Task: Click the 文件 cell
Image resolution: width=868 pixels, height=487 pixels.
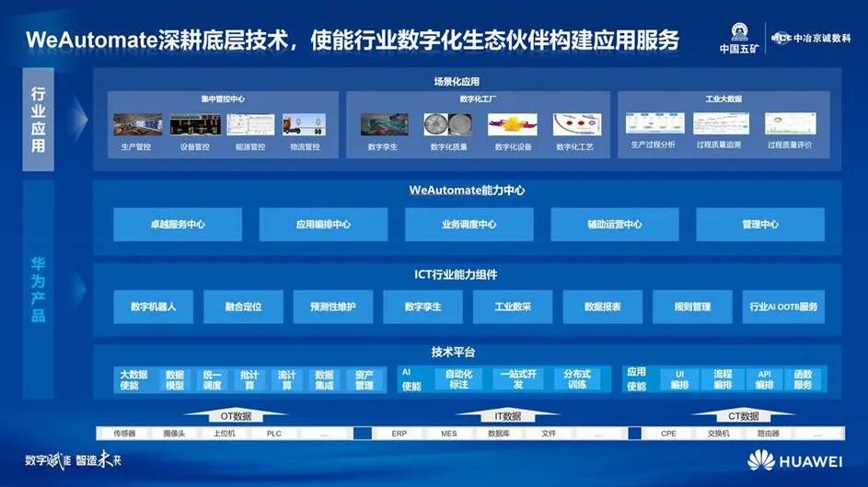Action: tap(549, 434)
